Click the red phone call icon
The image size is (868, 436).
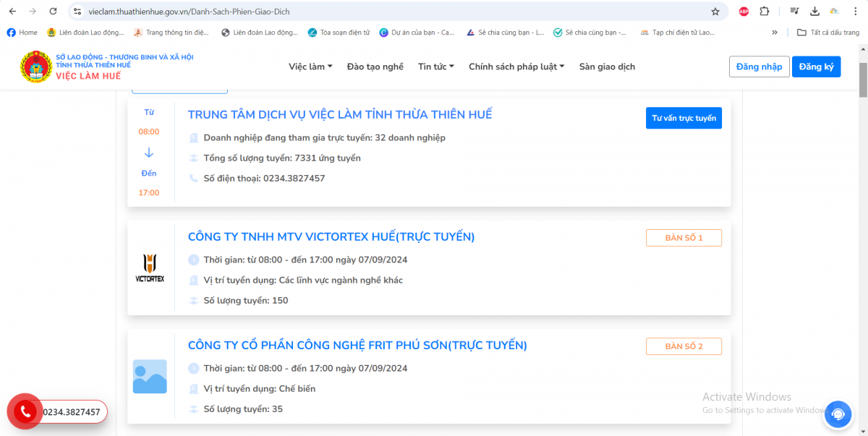[25, 411]
